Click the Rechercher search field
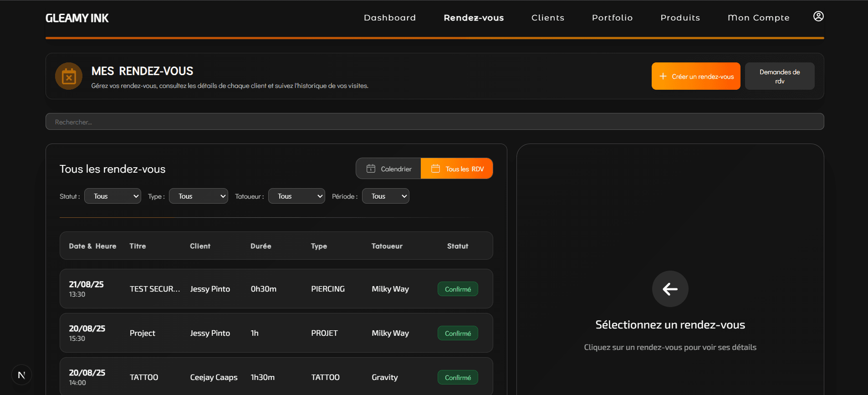This screenshot has height=395, width=868. (434, 122)
